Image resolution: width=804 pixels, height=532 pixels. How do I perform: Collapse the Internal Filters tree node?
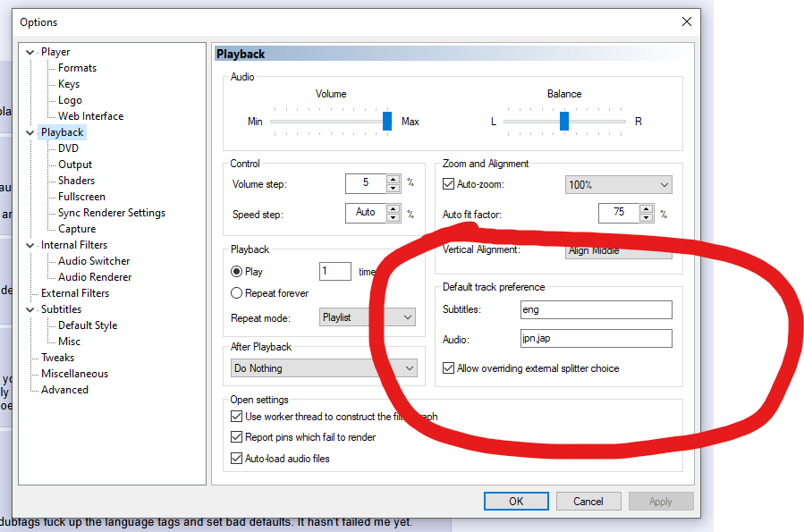[30, 246]
